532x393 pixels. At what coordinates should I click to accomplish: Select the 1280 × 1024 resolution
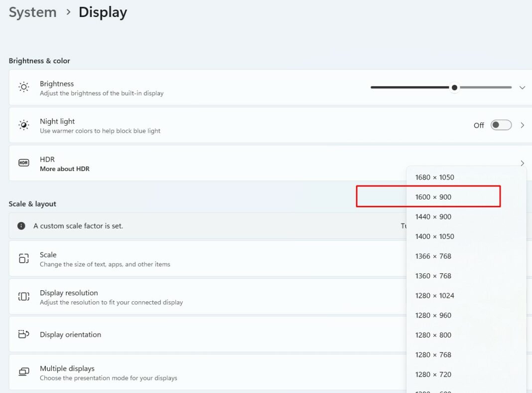[435, 295]
